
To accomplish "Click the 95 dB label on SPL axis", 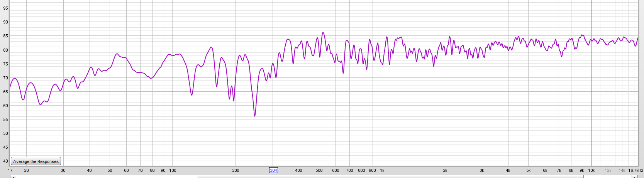I will pyautogui.click(x=5, y=8).
